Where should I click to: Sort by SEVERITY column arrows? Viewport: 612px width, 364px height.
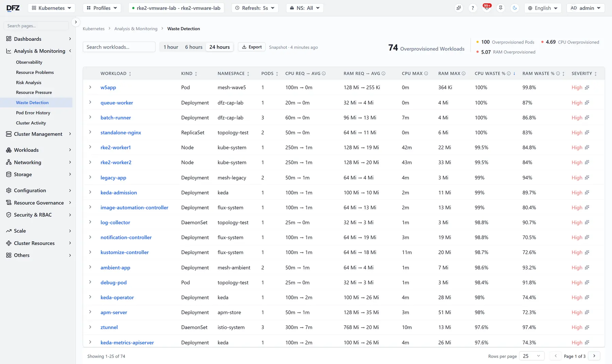[596, 74]
